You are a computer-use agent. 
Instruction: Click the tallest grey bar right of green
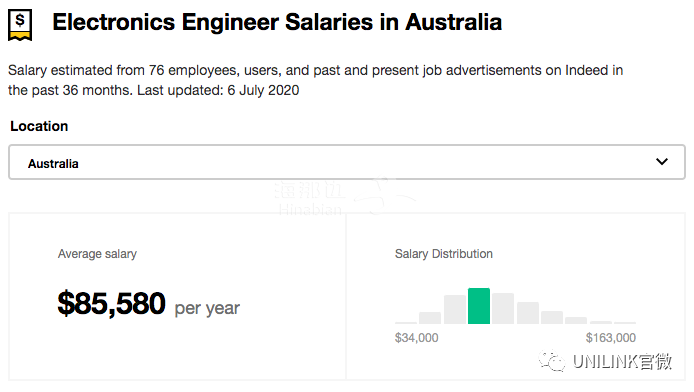click(x=503, y=308)
